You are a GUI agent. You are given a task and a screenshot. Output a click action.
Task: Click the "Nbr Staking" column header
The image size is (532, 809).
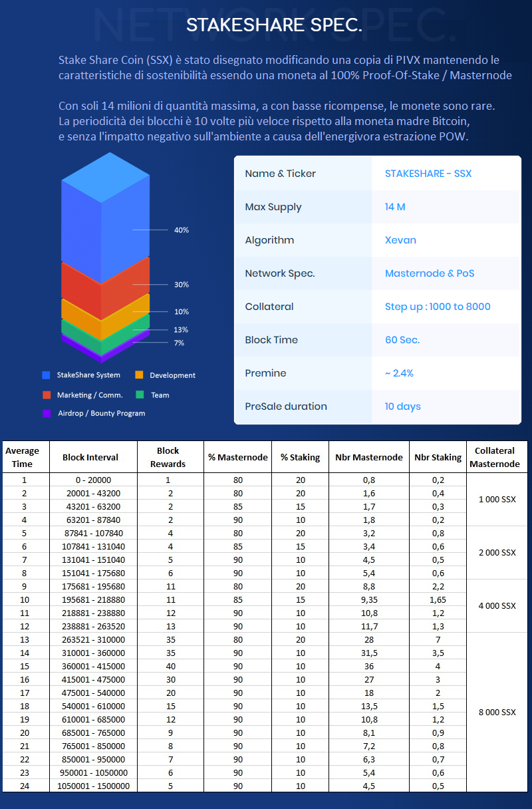pyautogui.click(x=438, y=457)
